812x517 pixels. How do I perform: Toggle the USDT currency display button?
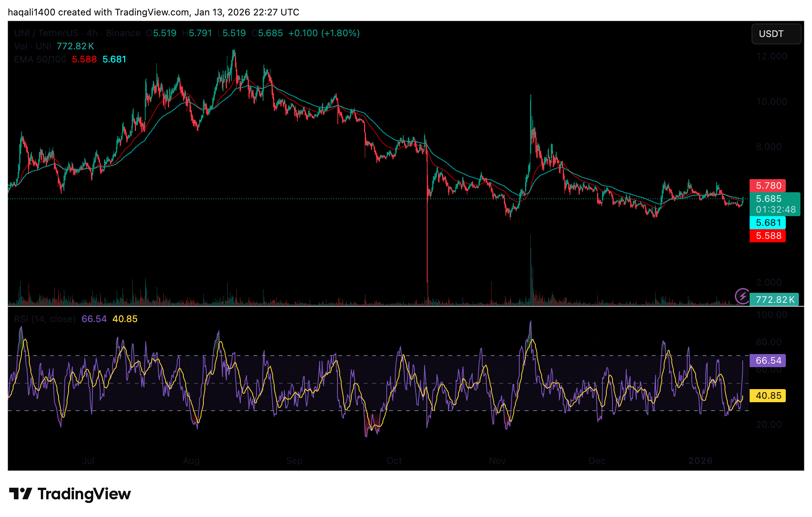tap(776, 34)
